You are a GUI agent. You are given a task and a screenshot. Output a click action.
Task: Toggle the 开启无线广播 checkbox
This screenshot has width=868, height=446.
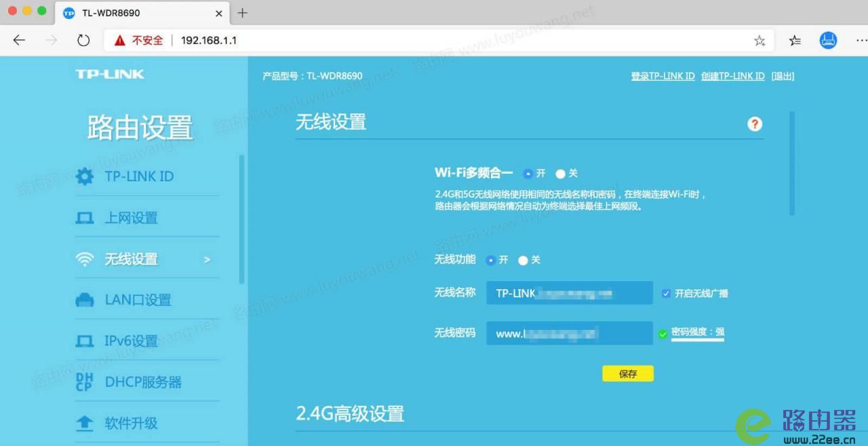666,293
